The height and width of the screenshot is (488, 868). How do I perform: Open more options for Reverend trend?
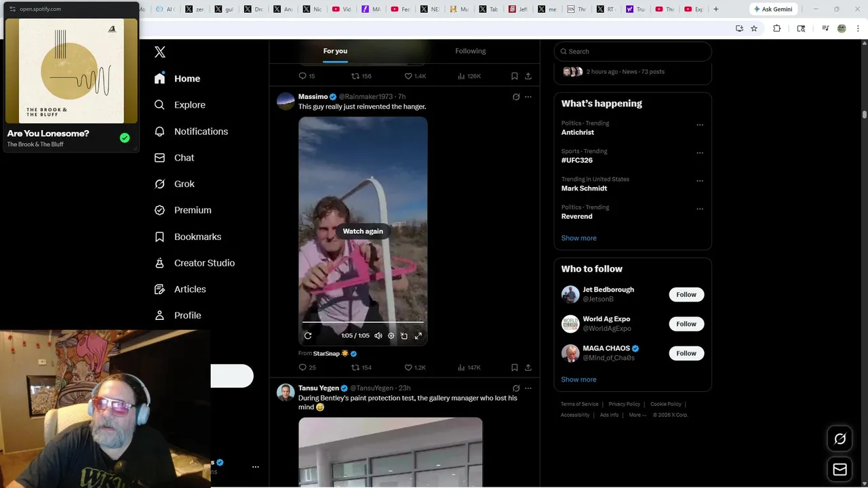tap(700, 209)
